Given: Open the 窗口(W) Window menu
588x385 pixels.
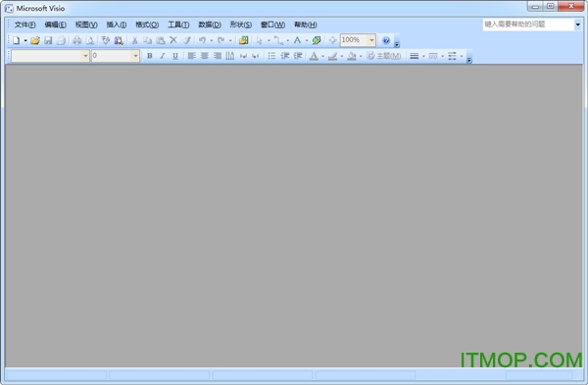Looking at the screenshot, I should (x=272, y=24).
